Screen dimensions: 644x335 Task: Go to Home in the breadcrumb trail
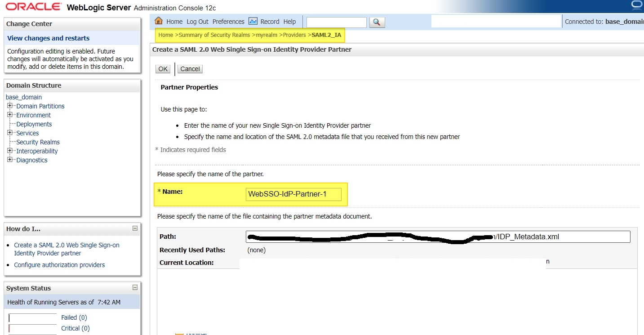click(166, 35)
